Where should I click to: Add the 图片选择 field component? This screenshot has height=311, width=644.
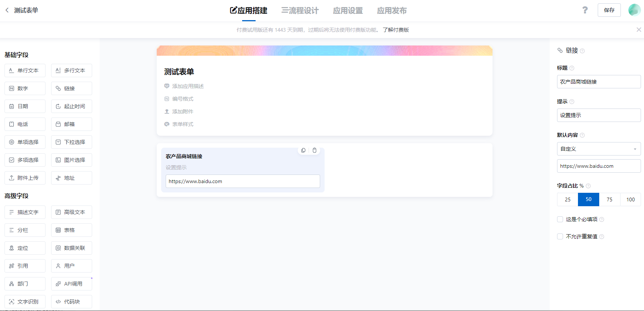71,160
